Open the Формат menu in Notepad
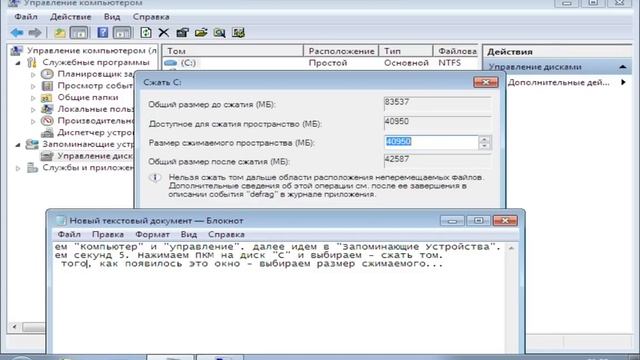The image size is (640, 360). point(152,234)
